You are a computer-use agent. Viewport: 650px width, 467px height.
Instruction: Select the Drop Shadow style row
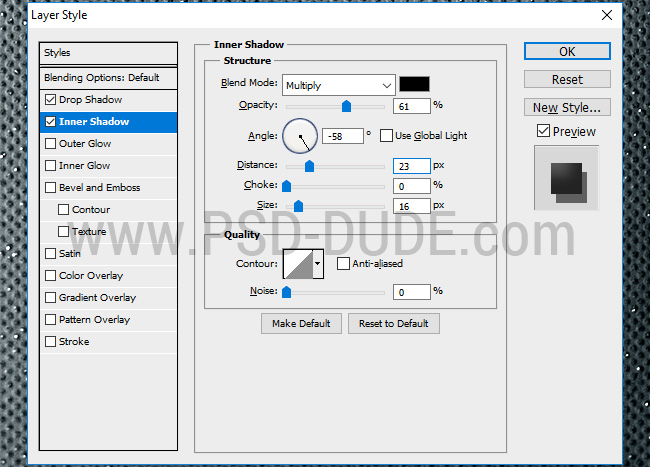click(109, 100)
